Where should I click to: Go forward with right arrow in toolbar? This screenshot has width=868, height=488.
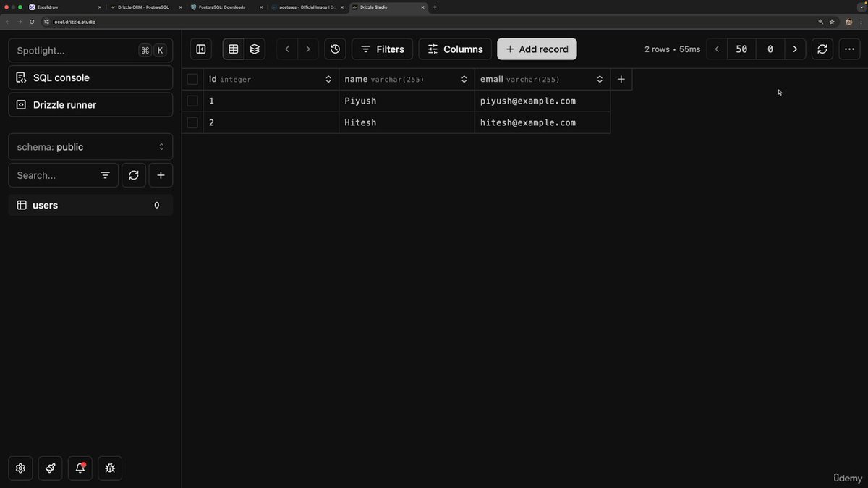point(308,49)
